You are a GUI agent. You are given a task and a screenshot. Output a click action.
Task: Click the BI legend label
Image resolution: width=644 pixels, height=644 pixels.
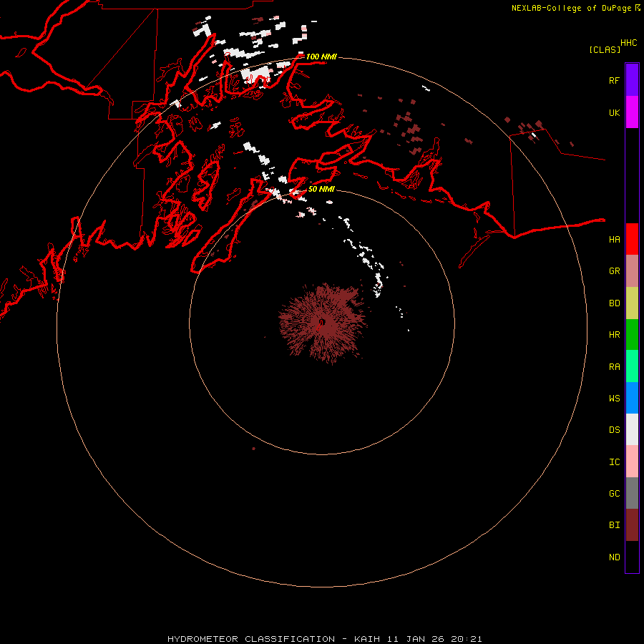(614, 525)
